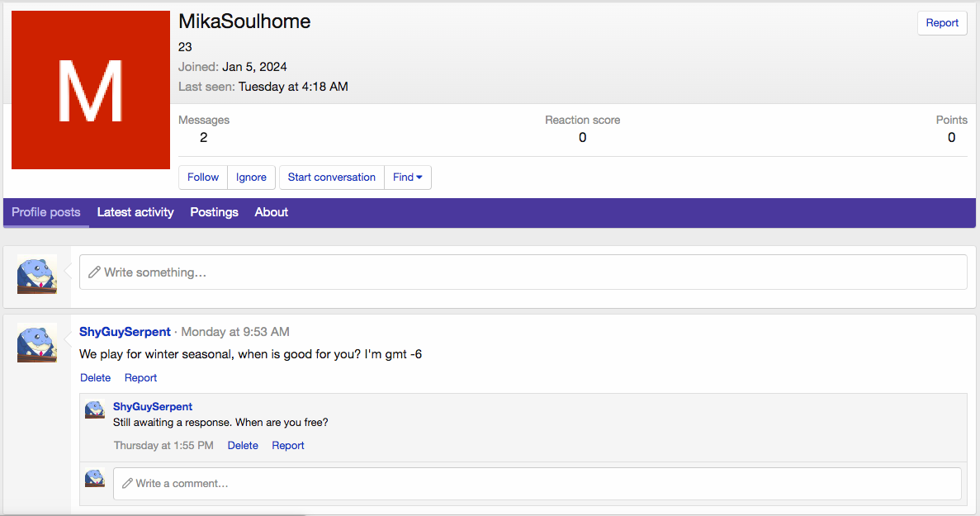The image size is (980, 516).
Task: Open the Monday at 9:53 AM timestamp link
Action: (235, 332)
